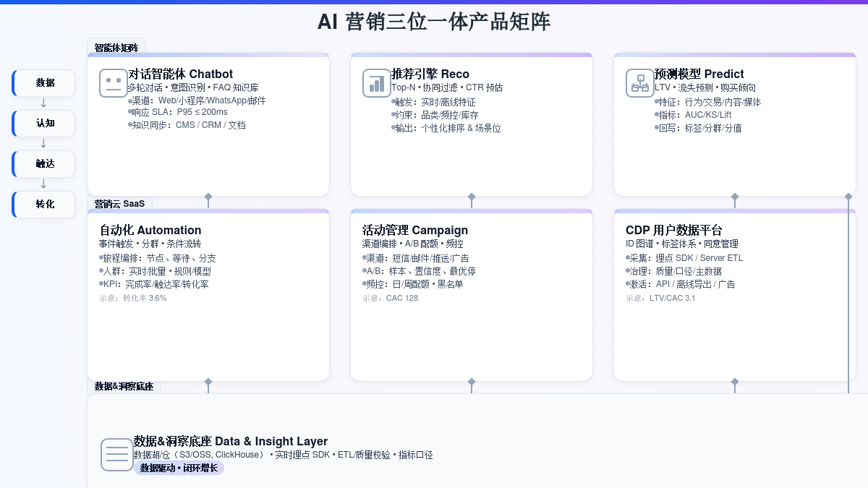Select the 认知 step in sidebar
868x488 pixels.
pyautogui.click(x=45, y=124)
